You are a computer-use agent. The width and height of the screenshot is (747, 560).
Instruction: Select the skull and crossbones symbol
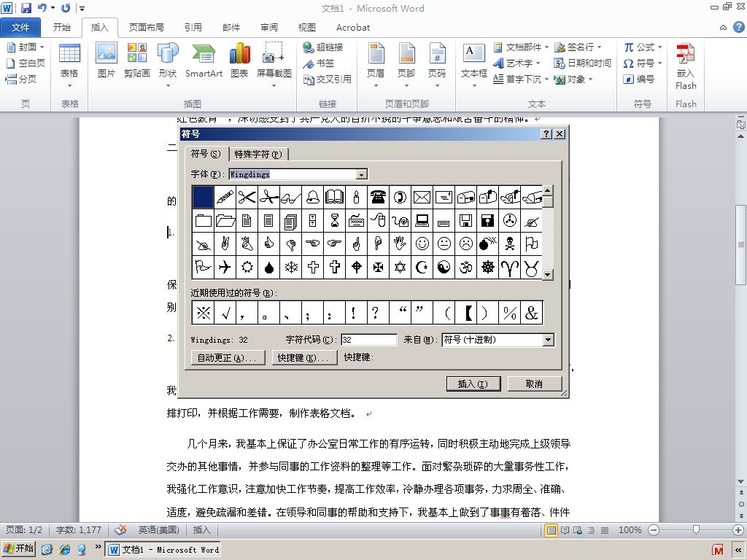510,244
